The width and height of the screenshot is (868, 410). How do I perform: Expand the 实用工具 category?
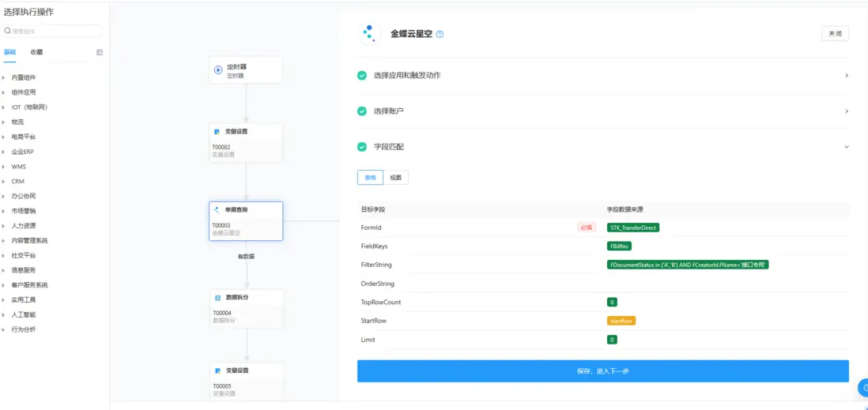point(3,300)
